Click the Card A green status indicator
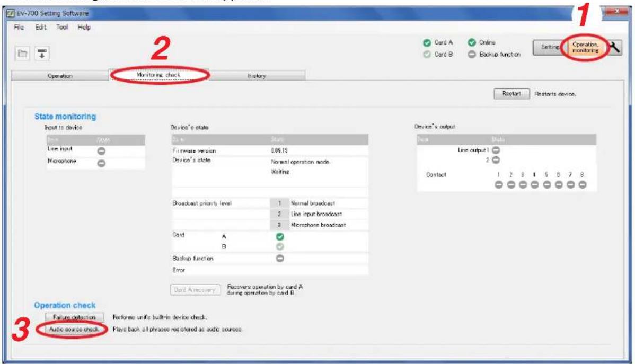The width and height of the screenshot is (635, 364). click(427, 42)
